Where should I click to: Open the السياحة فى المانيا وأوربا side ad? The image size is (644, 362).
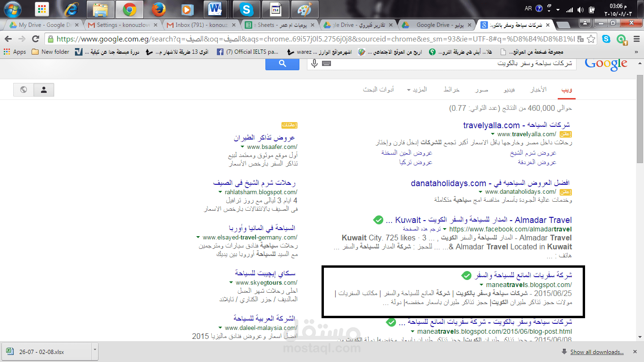pyautogui.click(x=262, y=228)
